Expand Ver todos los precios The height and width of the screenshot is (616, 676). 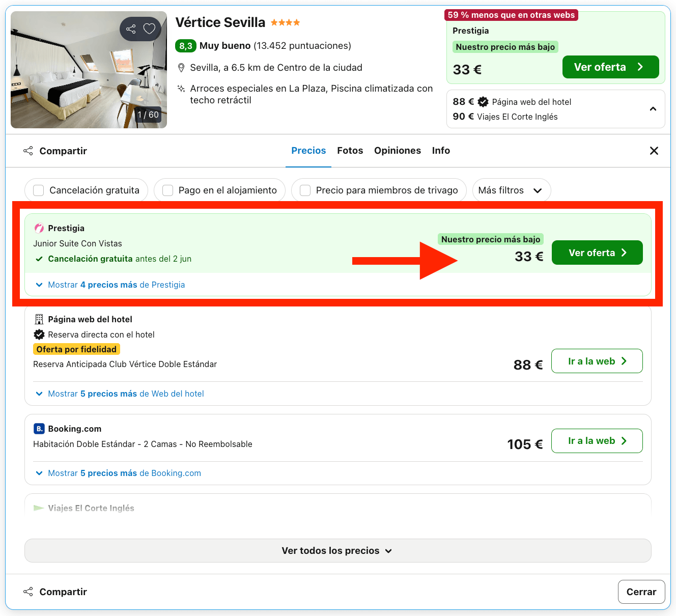pyautogui.click(x=338, y=550)
